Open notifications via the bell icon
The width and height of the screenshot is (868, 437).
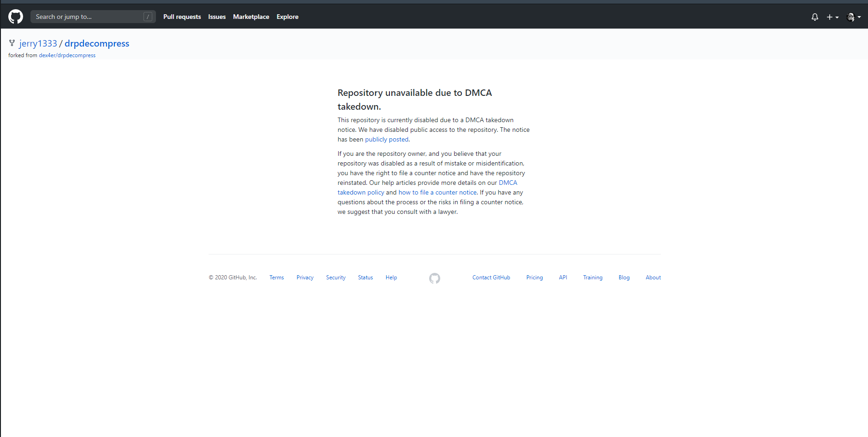click(814, 17)
